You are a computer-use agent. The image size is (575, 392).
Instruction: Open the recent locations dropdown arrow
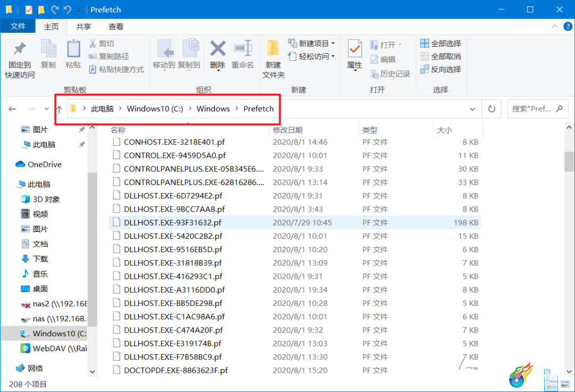(46, 109)
